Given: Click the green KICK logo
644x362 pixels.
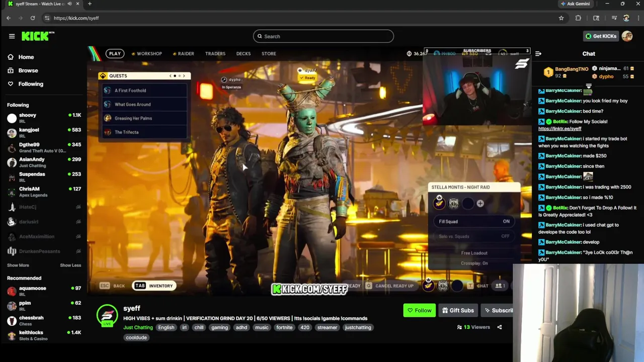Looking at the screenshot, I should [x=37, y=36].
